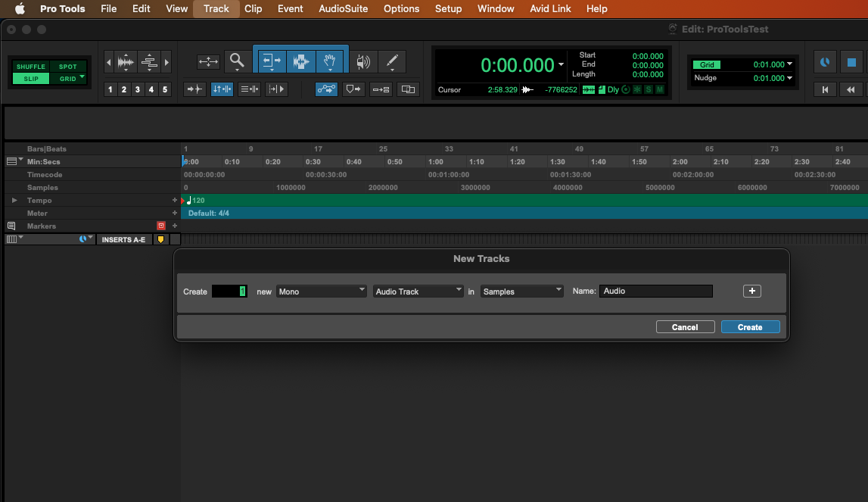Add a marker with Markers plus icon
Image resolution: width=868 pixels, height=502 pixels.
tap(175, 226)
